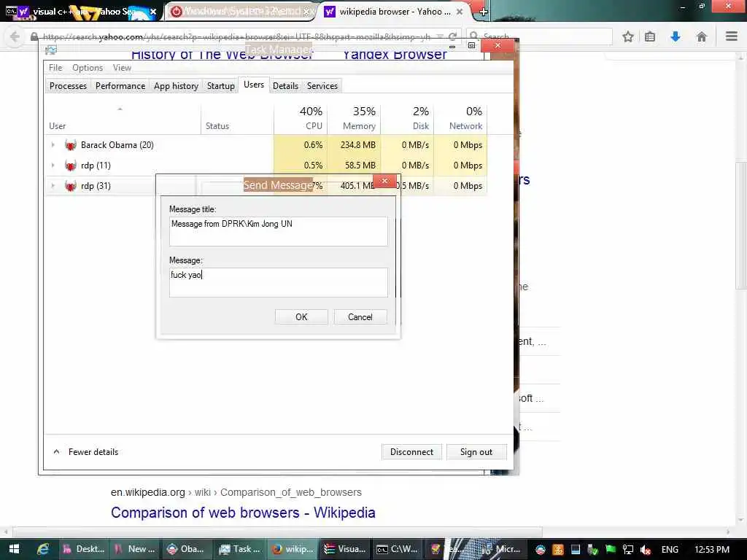Click the muted volume tray icon
This screenshot has height=560, width=747.
tap(646, 550)
